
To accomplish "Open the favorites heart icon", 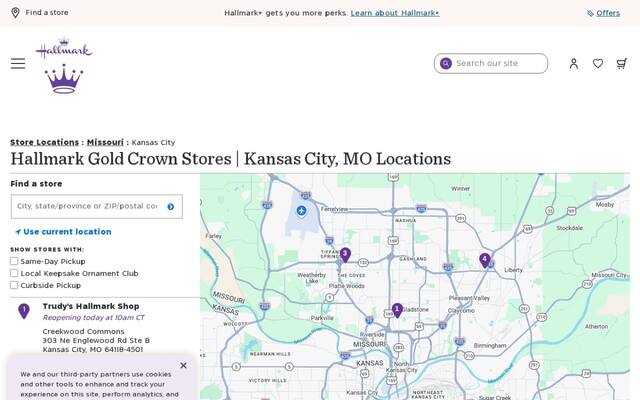I will click(x=598, y=63).
